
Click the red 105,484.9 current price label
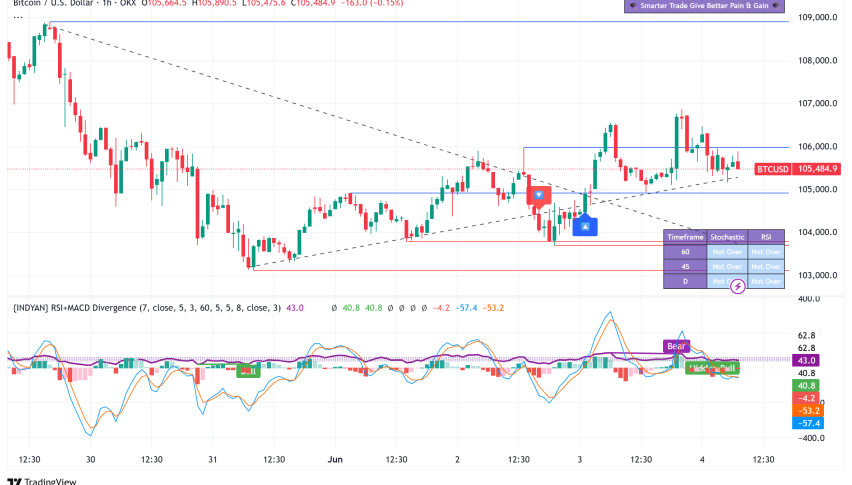817,169
